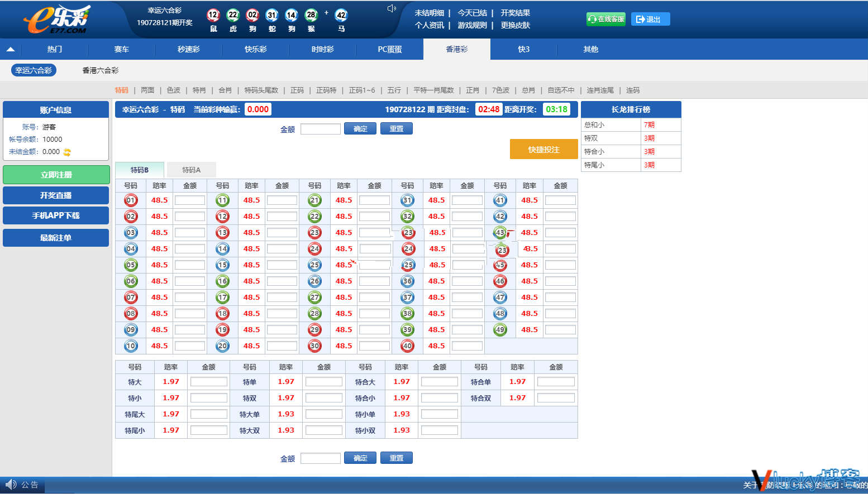Click the amount field for 特大
The width and height of the screenshot is (868, 494).
pyautogui.click(x=209, y=382)
